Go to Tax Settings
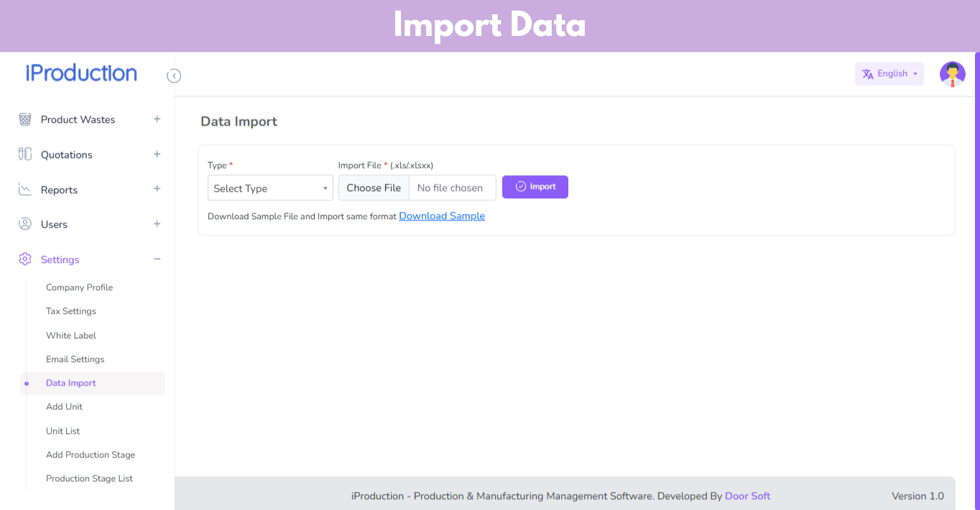Image resolution: width=980 pixels, height=510 pixels. [x=71, y=311]
